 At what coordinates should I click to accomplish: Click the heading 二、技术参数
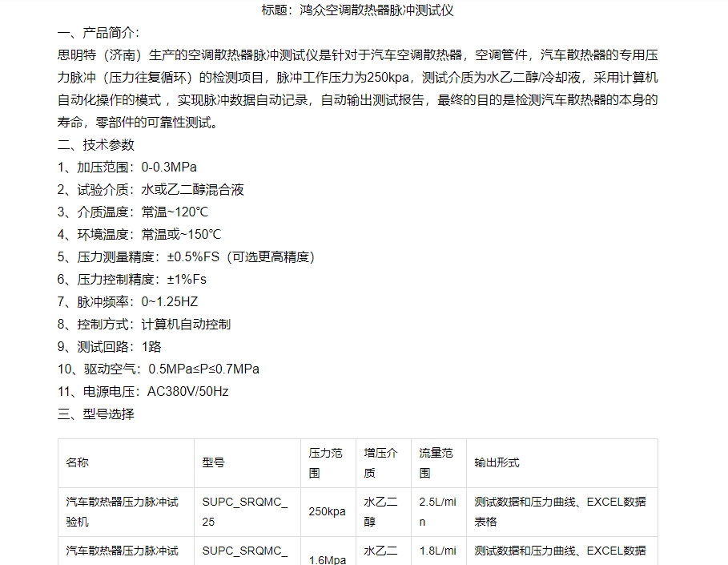pyautogui.click(x=96, y=144)
